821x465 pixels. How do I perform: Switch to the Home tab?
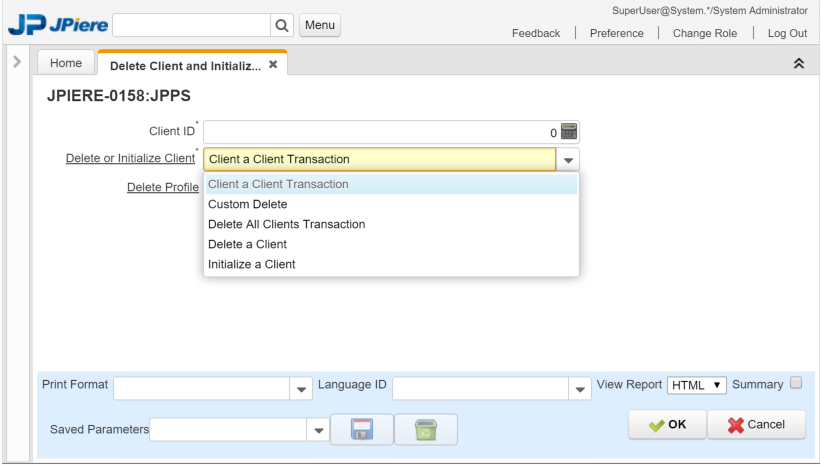click(x=66, y=63)
